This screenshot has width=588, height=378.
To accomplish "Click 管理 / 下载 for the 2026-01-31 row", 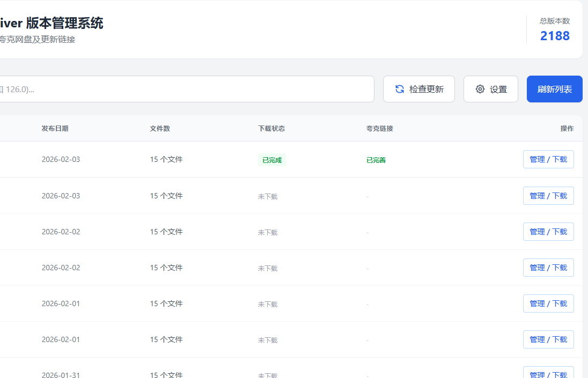I will point(548,373).
